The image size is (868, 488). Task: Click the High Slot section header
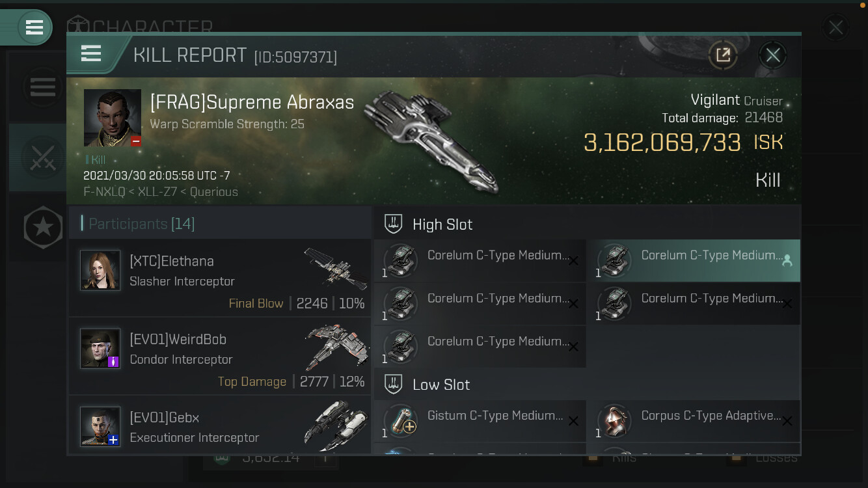(442, 224)
